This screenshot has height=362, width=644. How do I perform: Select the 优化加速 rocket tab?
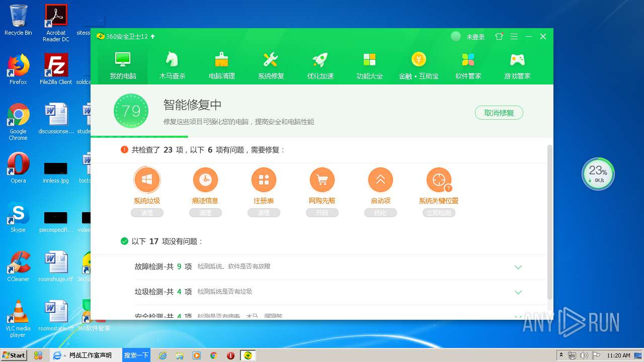coord(320,65)
